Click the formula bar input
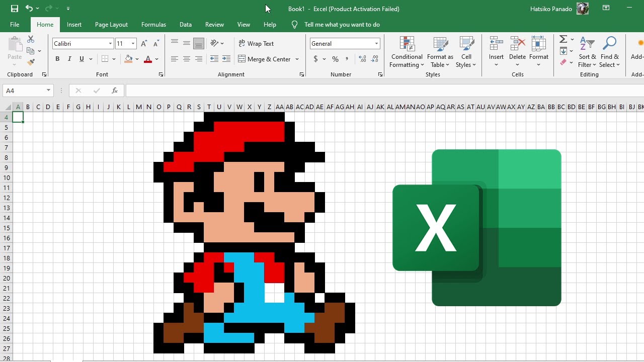This screenshot has width=644, height=362. click(x=384, y=90)
